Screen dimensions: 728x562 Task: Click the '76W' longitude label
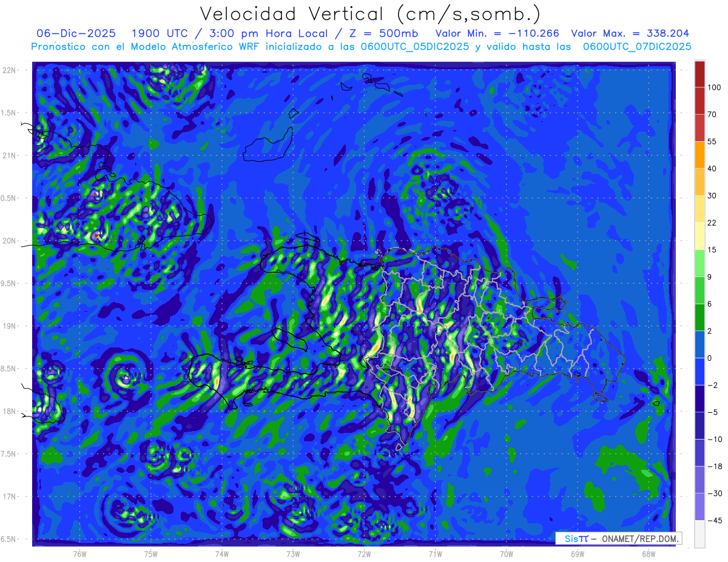tap(79, 554)
